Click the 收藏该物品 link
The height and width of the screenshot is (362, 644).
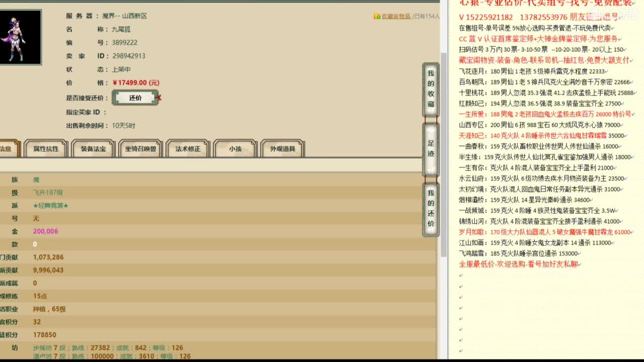(396, 16)
